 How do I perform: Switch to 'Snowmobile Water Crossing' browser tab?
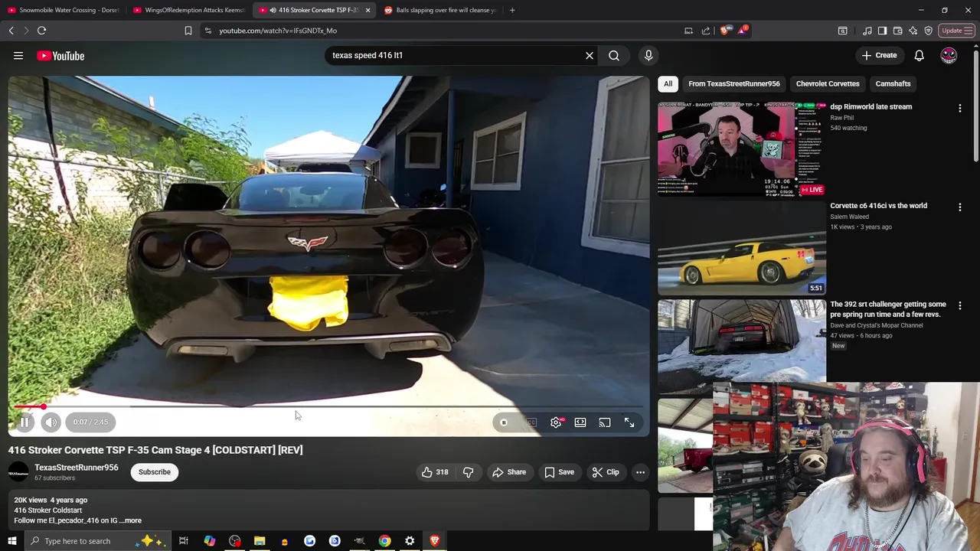(x=63, y=10)
